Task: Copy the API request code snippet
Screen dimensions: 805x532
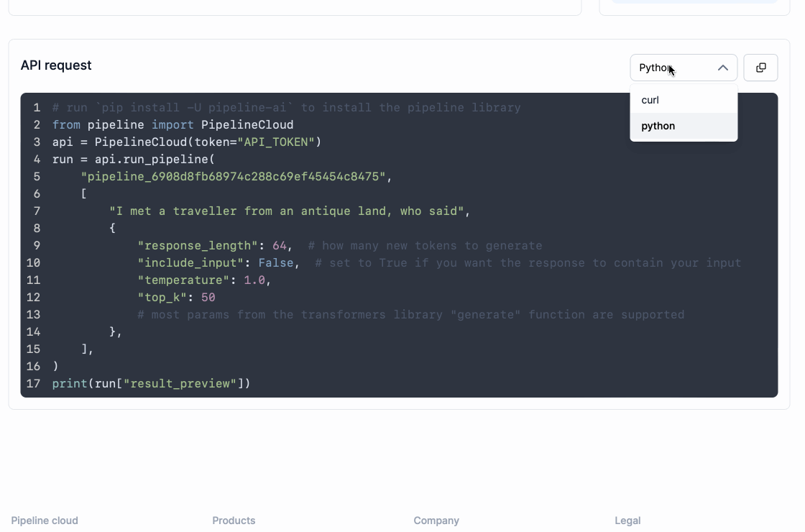Action: click(760, 68)
